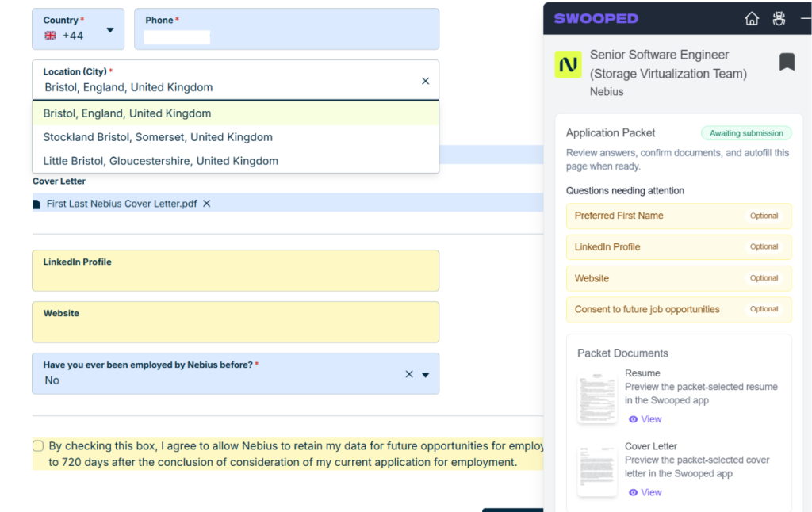This screenshot has width=812, height=512.
Task: Toggle the bookmark icon for the Nebius job
Action: click(787, 62)
